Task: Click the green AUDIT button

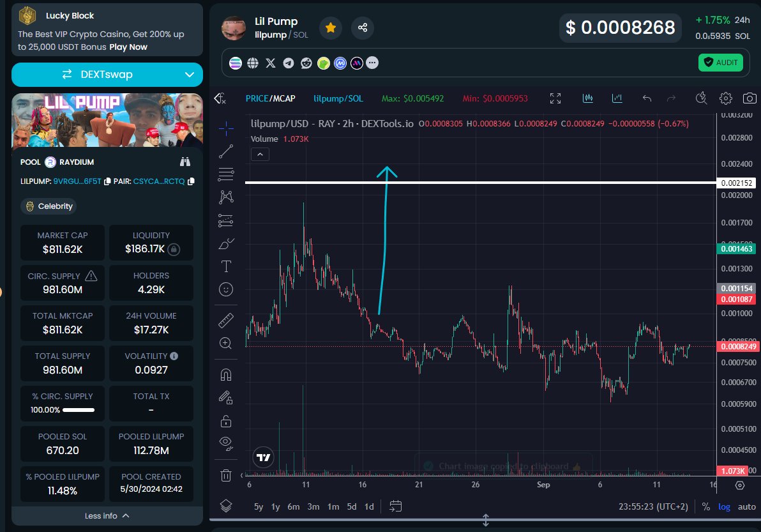Action: (x=720, y=63)
